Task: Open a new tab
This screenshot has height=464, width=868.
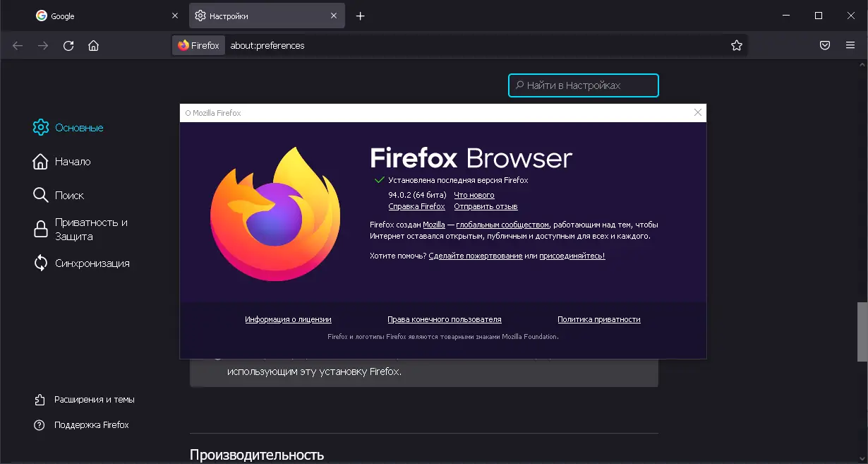Action: click(360, 15)
